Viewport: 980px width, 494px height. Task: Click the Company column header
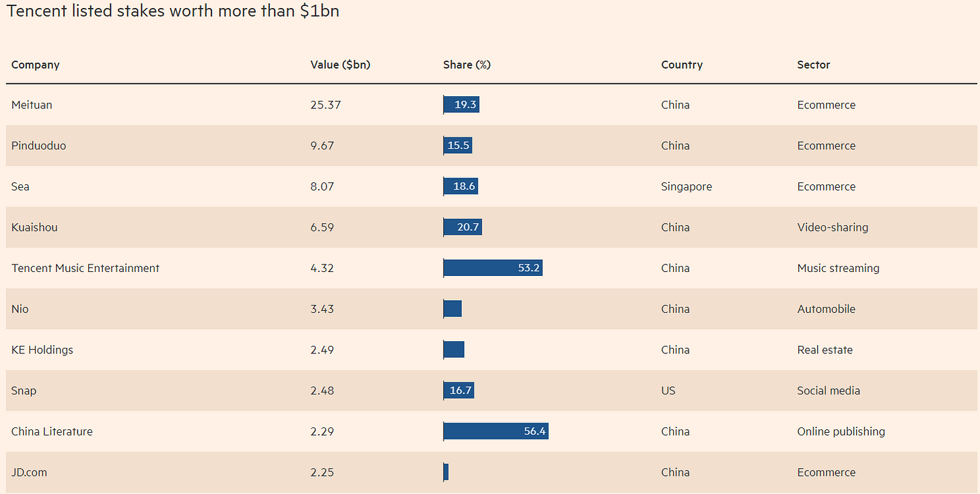pyautogui.click(x=35, y=65)
